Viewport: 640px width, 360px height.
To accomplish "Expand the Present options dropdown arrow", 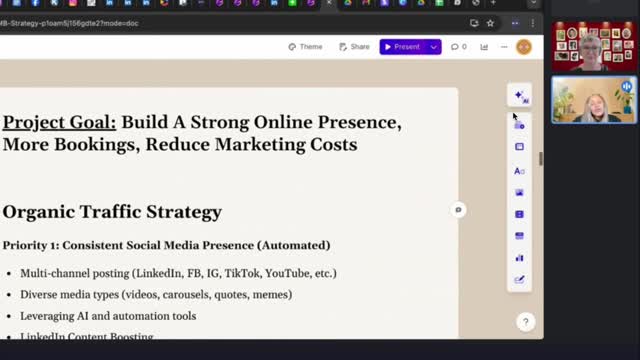I will [433, 47].
